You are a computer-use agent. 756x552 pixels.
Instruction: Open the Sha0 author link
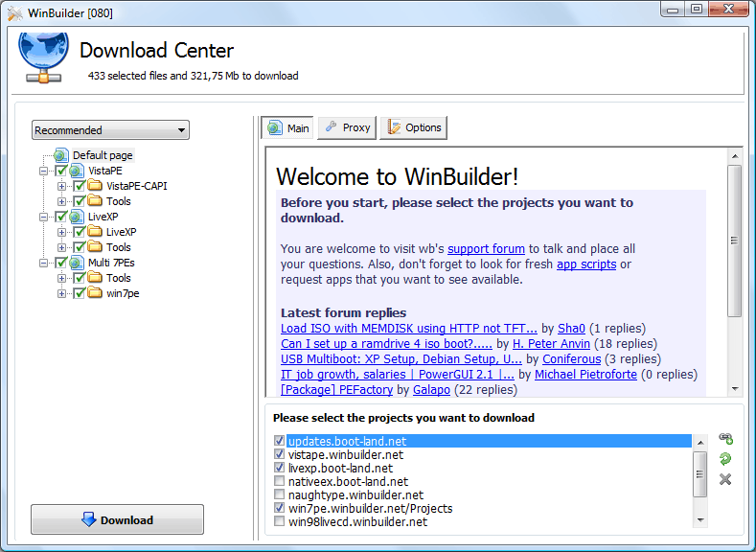(571, 329)
